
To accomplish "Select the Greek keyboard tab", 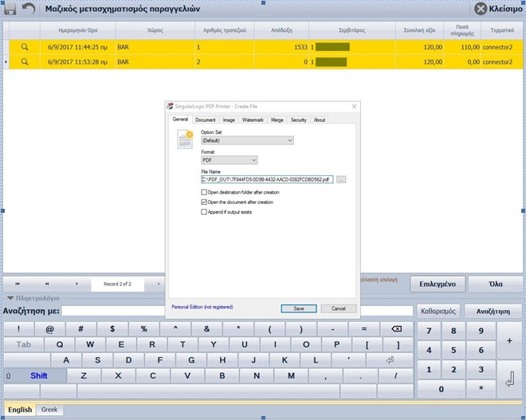I will [49, 410].
